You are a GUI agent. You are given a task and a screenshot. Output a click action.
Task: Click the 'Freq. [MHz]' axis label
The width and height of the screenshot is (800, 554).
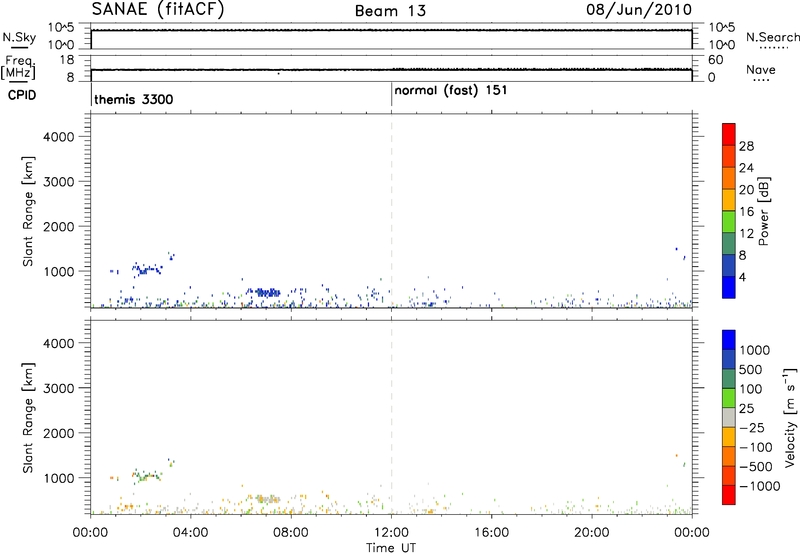click(18, 67)
